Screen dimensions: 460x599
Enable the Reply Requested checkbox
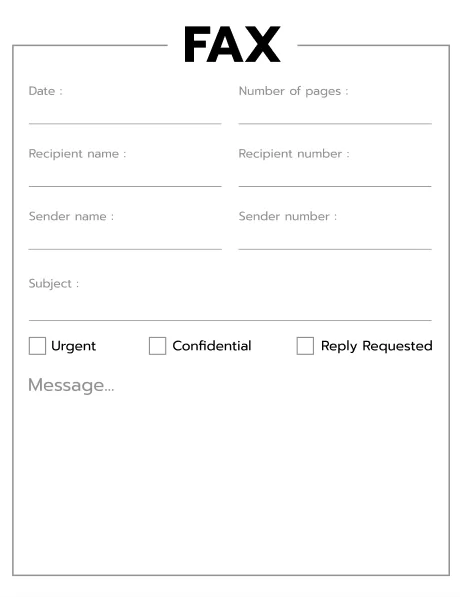[x=305, y=346]
